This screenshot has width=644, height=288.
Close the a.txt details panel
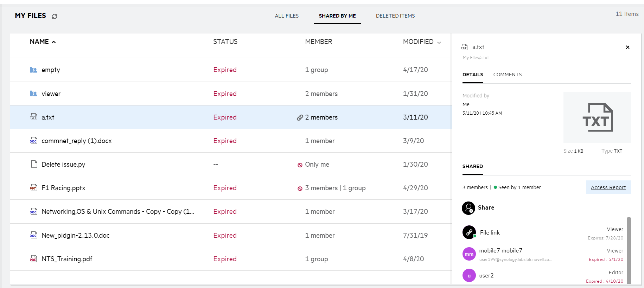pyautogui.click(x=627, y=47)
